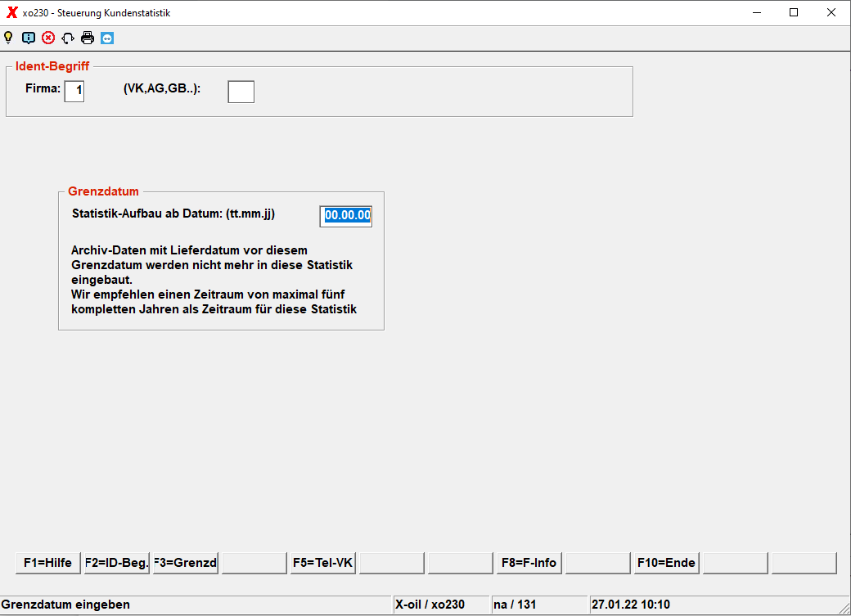This screenshot has height=616, width=851.
Task: Click the '(VK,AG,GB..):' label
Action: 162,88
